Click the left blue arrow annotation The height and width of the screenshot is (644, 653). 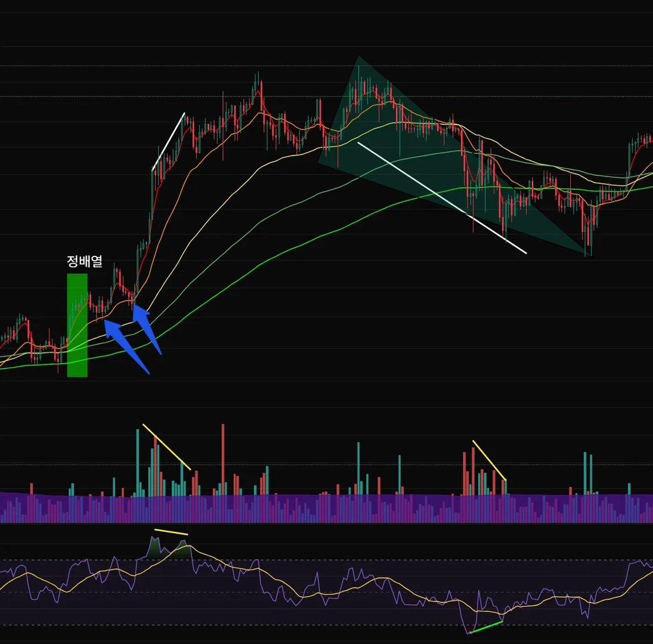point(125,345)
